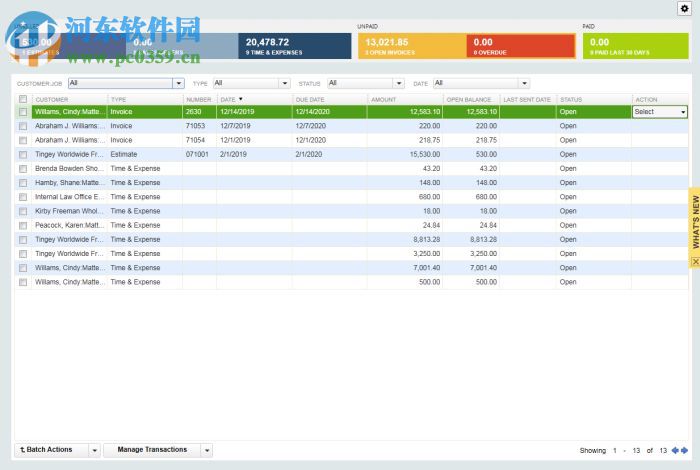This screenshot has width=700, height=470.
Task: Sort by the Status column header
Action: (x=571, y=100)
